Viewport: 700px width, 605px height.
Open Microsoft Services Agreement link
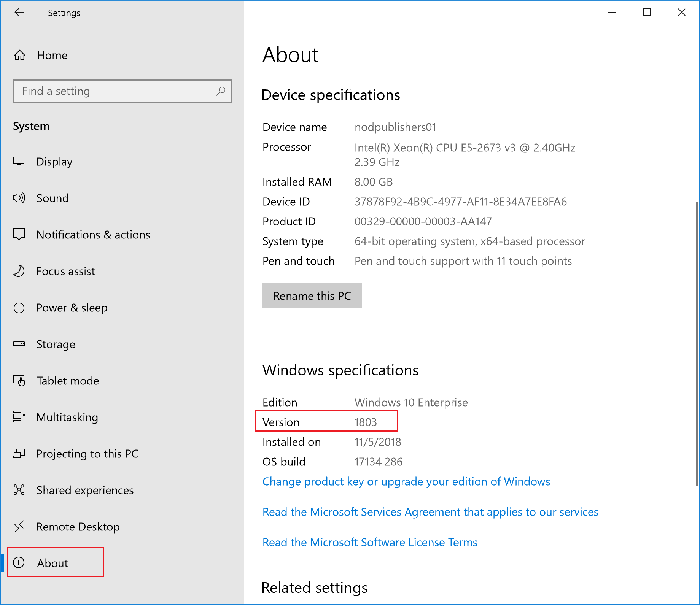pyautogui.click(x=430, y=512)
